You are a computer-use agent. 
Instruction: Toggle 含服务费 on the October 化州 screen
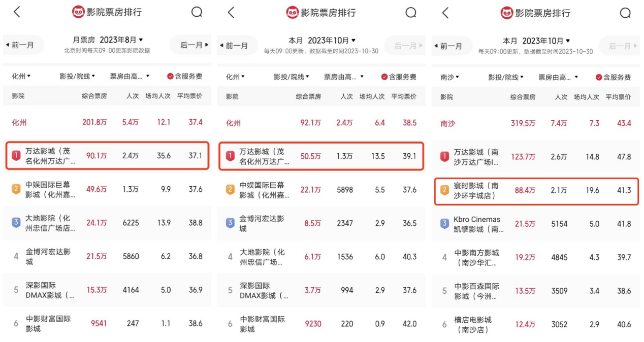click(x=399, y=77)
